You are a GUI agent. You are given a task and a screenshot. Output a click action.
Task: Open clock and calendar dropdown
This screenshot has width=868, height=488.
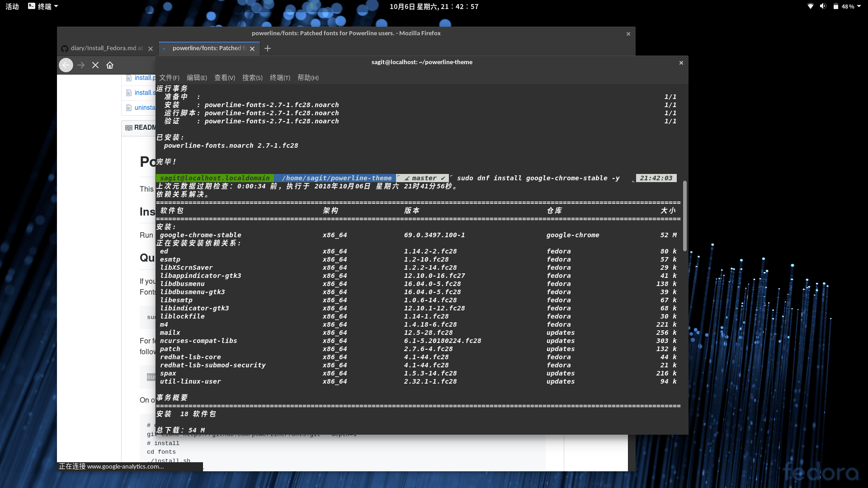434,6
